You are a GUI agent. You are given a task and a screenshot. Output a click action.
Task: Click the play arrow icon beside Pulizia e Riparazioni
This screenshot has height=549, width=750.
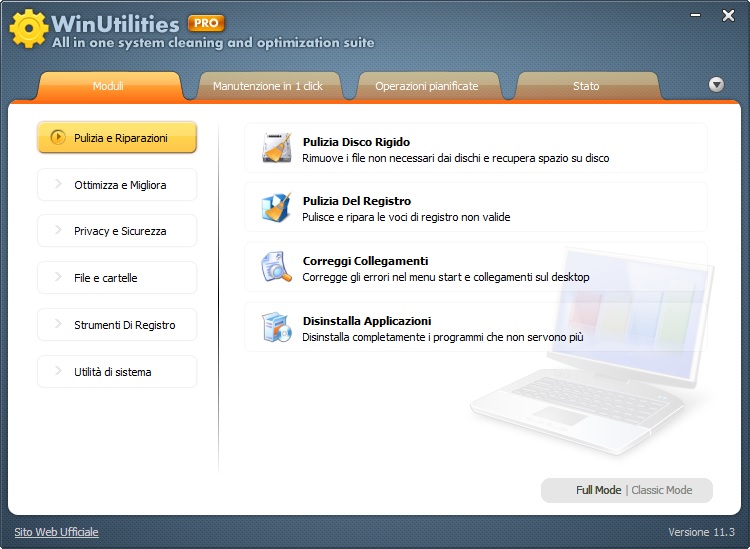[58, 137]
